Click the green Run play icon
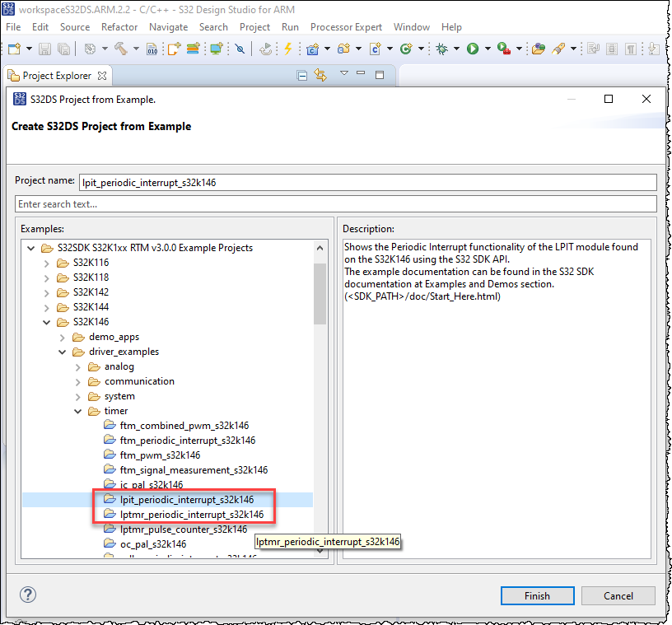The image size is (672, 625). [473, 49]
